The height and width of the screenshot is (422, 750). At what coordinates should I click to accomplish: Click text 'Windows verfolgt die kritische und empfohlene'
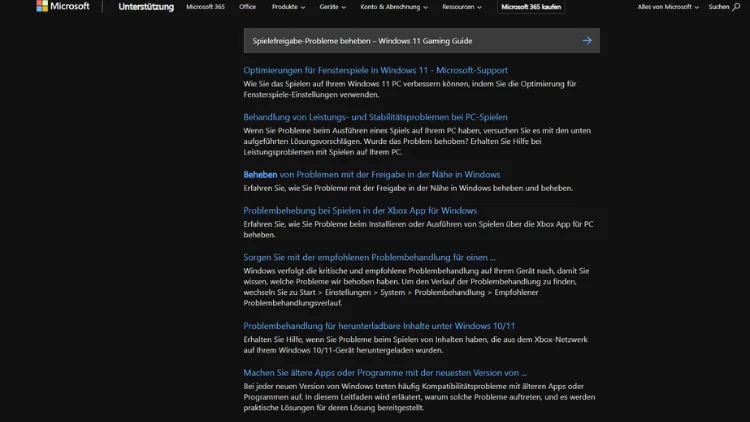(x=416, y=287)
